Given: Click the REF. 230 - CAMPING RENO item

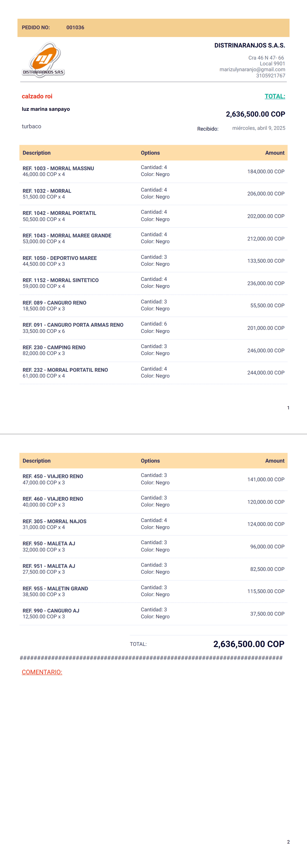Looking at the screenshot, I should (x=54, y=347).
